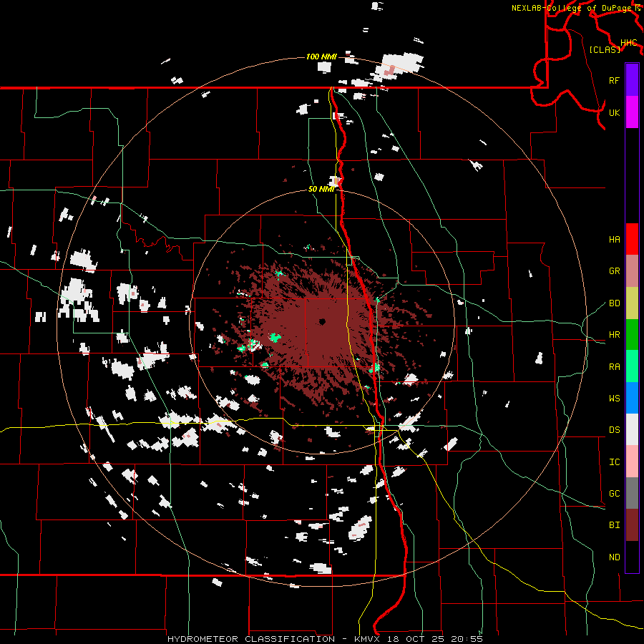644x644 pixels.
Task: Click the WS legend label
Action: point(614,399)
